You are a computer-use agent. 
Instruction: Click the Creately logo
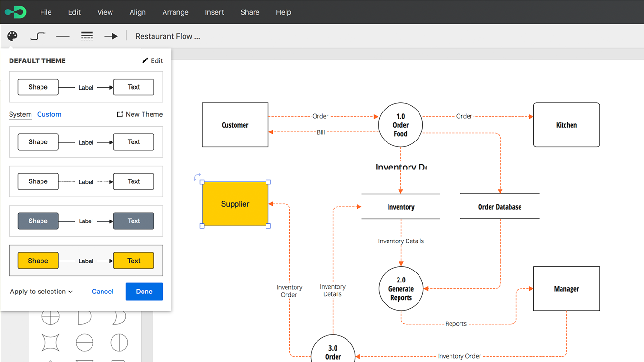click(x=15, y=11)
